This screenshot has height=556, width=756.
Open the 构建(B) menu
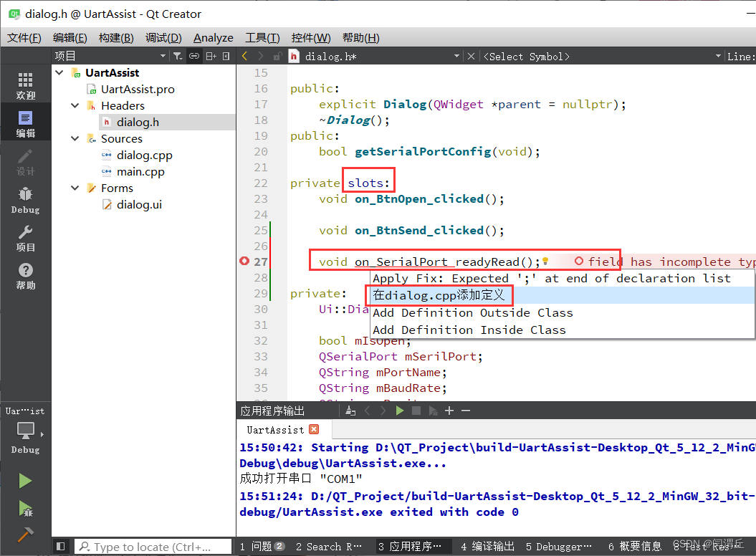[115, 37]
